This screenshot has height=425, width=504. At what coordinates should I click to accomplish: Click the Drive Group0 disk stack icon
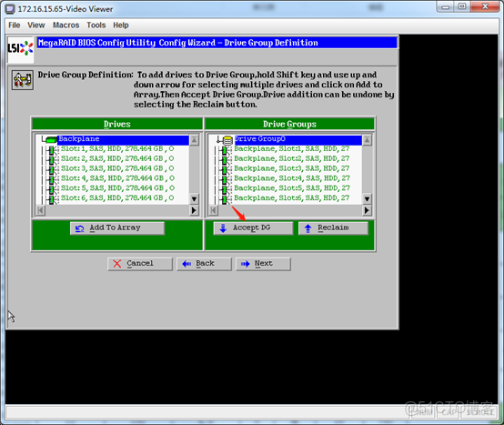[x=227, y=140]
